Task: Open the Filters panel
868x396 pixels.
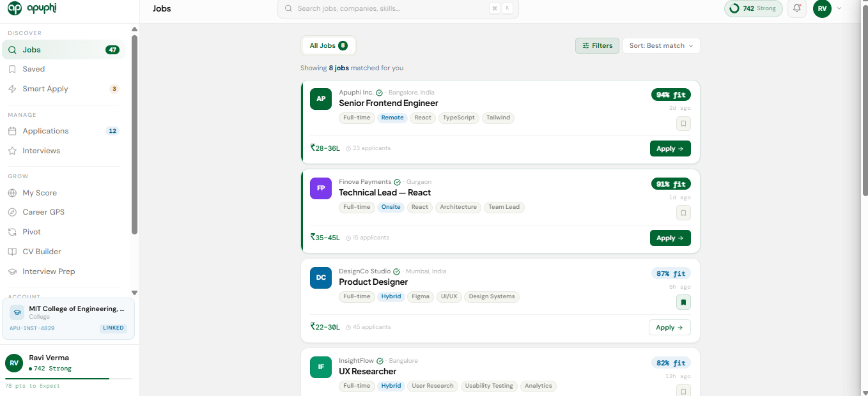Action: (597, 45)
